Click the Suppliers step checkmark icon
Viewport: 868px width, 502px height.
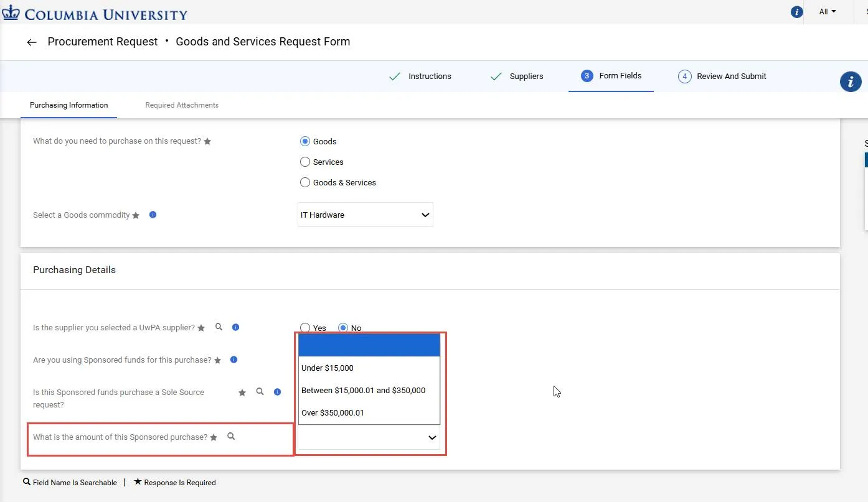[x=496, y=77]
